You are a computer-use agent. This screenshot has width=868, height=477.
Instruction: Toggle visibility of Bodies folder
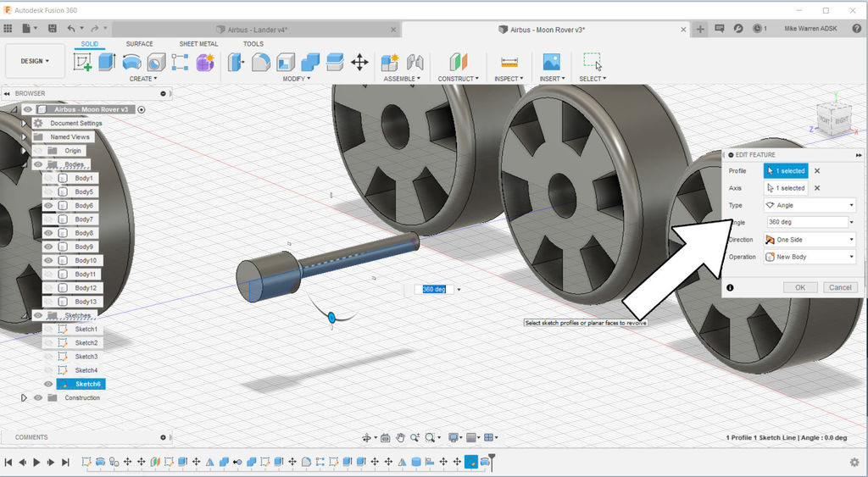click(x=38, y=164)
